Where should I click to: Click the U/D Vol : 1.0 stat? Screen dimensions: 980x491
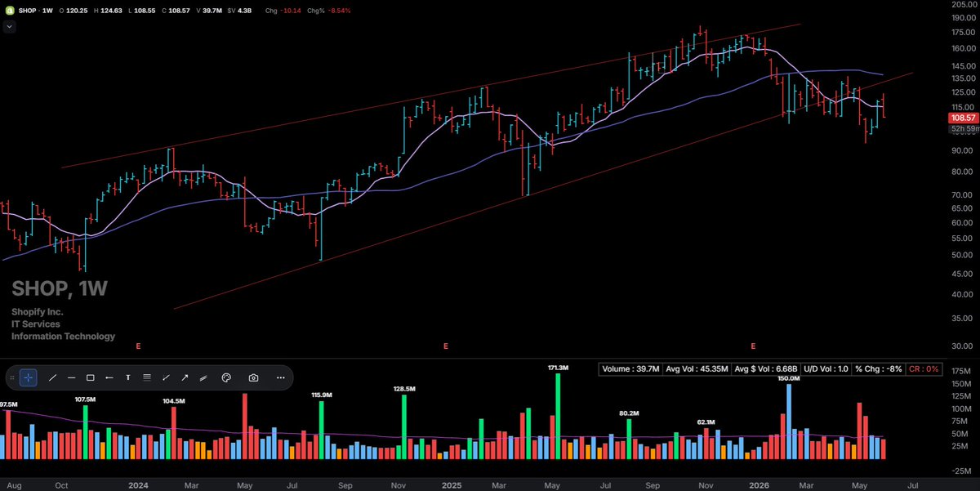pyautogui.click(x=826, y=369)
